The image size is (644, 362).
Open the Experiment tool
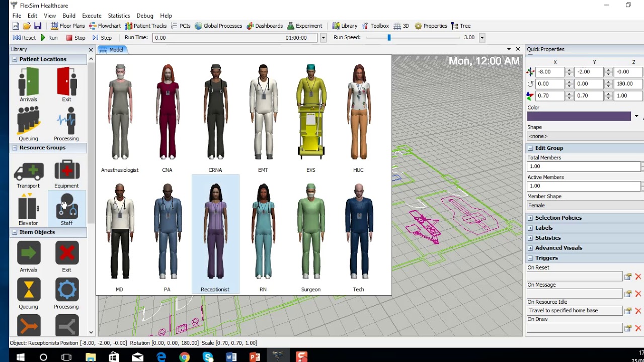tap(304, 26)
